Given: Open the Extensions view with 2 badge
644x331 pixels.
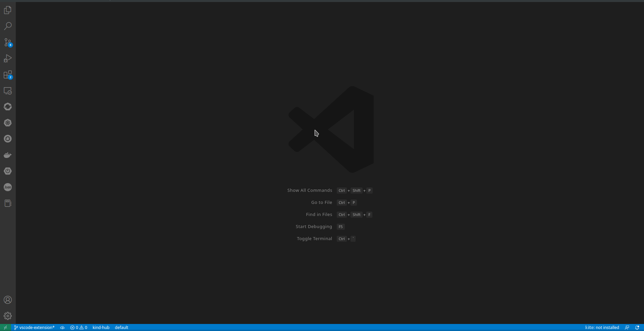Looking at the screenshot, I should tap(8, 74).
